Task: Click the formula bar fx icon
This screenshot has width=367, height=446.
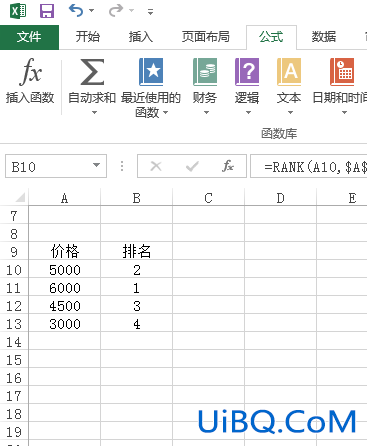Action: (228, 166)
